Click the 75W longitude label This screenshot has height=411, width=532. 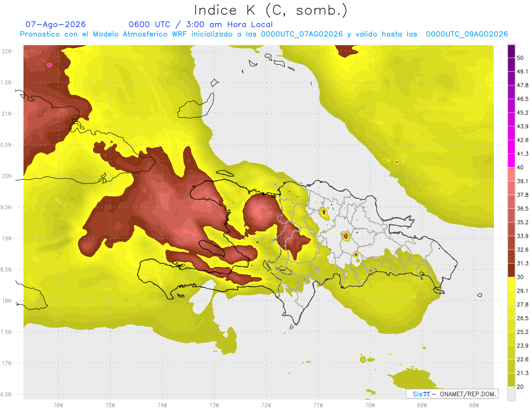click(x=110, y=405)
